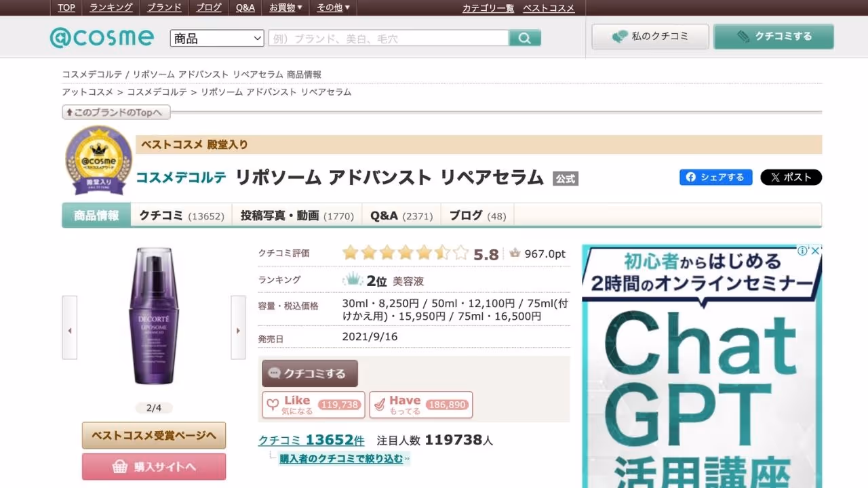Open the 商品 search category dropdown
The image size is (868, 488).
pos(217,39)
